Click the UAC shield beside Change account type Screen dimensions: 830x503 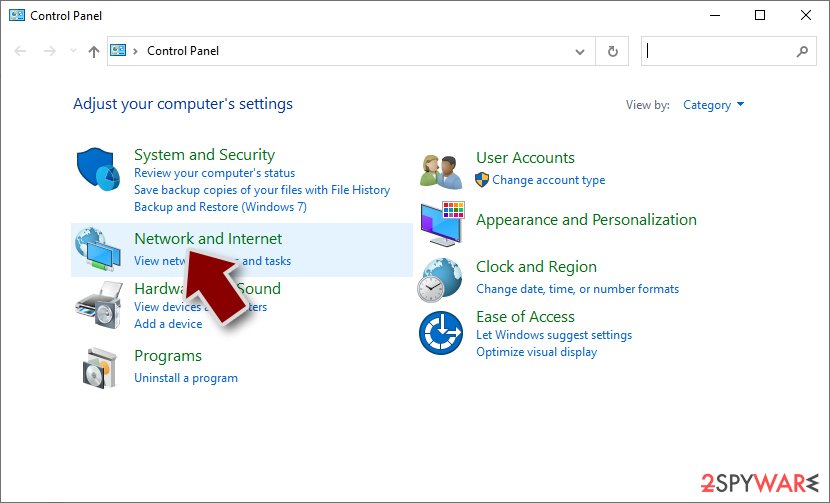[x=482, y=180]
